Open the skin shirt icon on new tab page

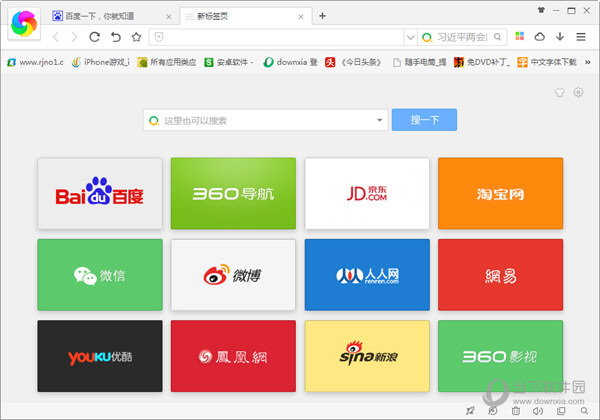coord(560,93)
